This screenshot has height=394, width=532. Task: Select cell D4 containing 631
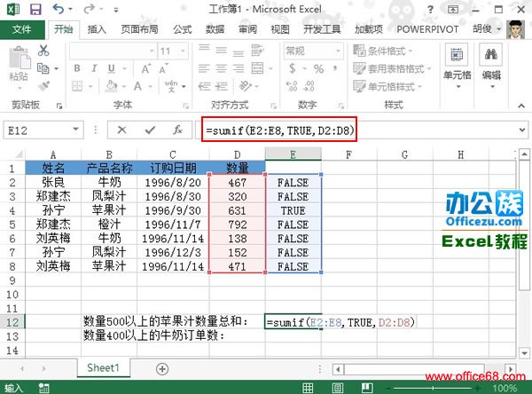(x=237, y=210)
